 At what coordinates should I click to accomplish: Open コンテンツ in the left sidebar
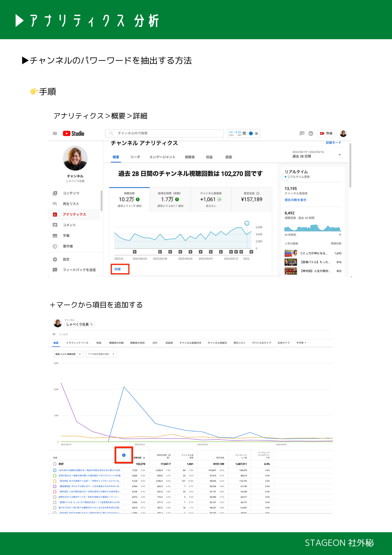tap(71, 193)
